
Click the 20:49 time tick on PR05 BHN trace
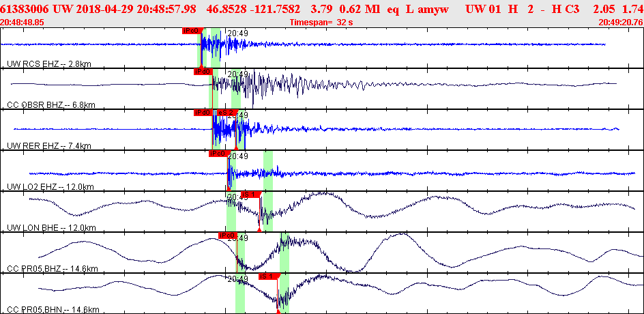(237, 279)
